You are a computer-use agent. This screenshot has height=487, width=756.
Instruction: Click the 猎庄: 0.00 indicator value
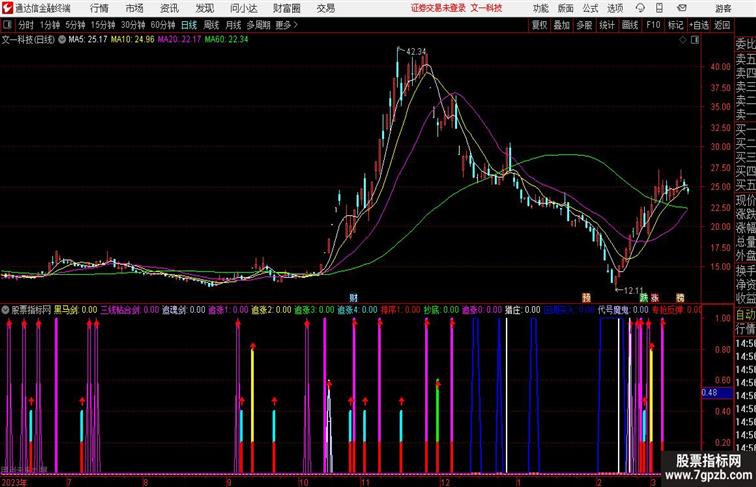pos(523,310)
